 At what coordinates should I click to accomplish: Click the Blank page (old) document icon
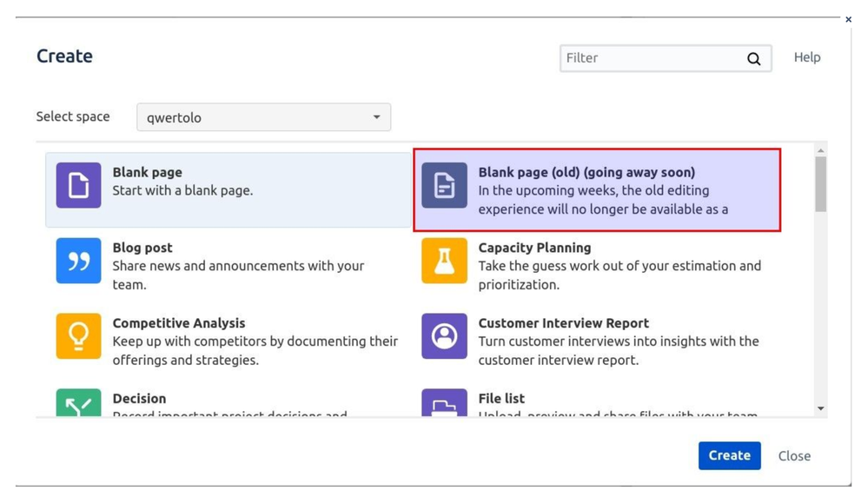[444, 185]
